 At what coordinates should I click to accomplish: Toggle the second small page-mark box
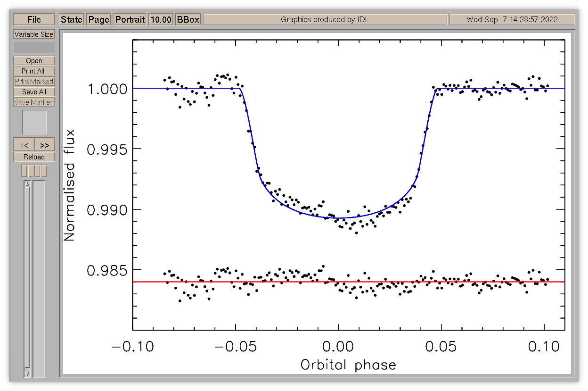31,171
